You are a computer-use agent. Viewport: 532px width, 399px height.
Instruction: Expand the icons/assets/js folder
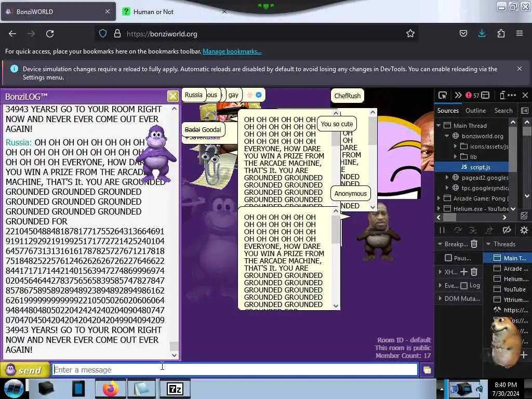pos(455,146)
